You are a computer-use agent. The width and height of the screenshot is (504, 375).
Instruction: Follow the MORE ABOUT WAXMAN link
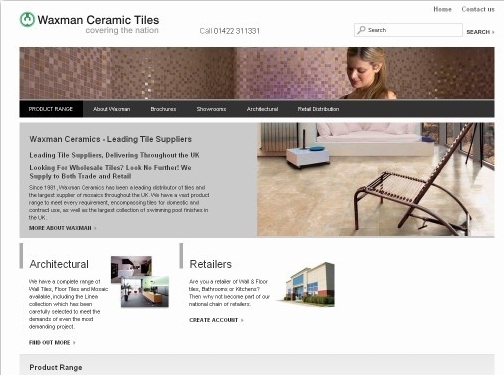pos(63,228)
